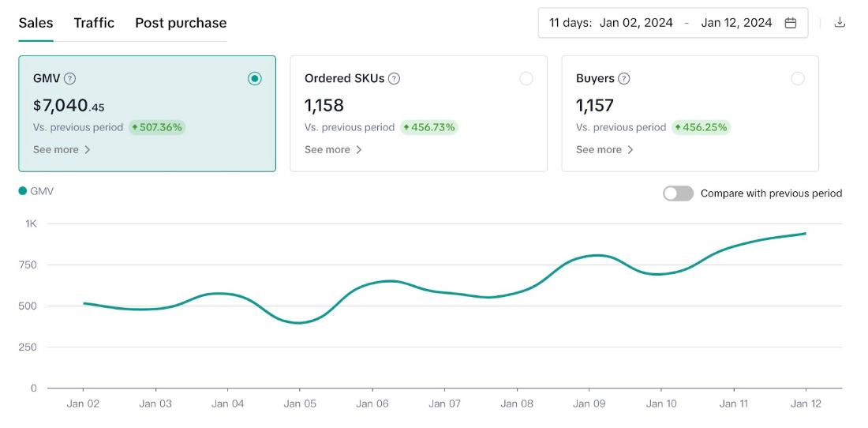Screen dimensions: 868x428
Task: Click the GMV legend color dot
Action: [23, 191]
